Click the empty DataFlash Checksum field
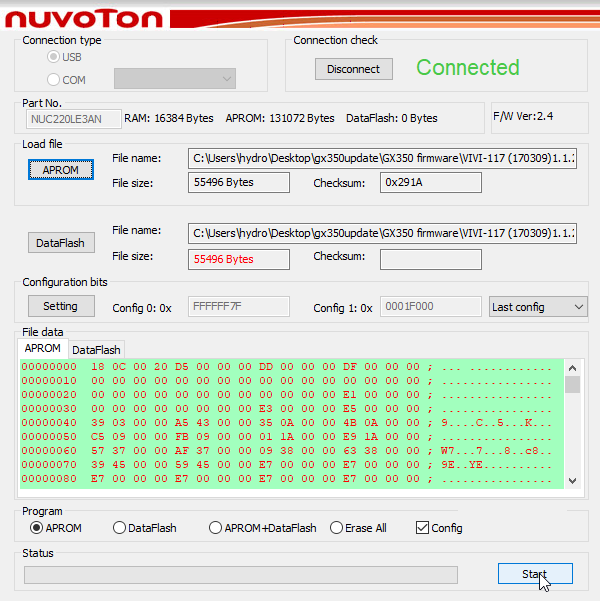 tap(430, 259)
